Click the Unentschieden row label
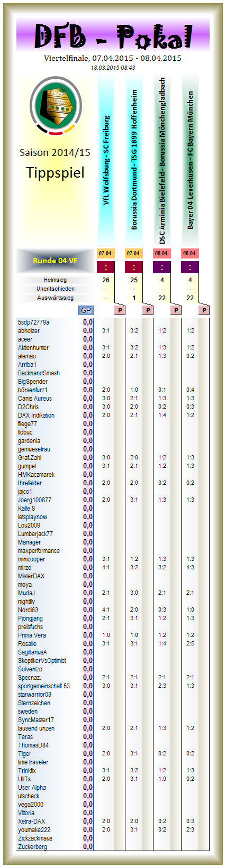This screenshot has height=868, width=226. tap(55, 289)
